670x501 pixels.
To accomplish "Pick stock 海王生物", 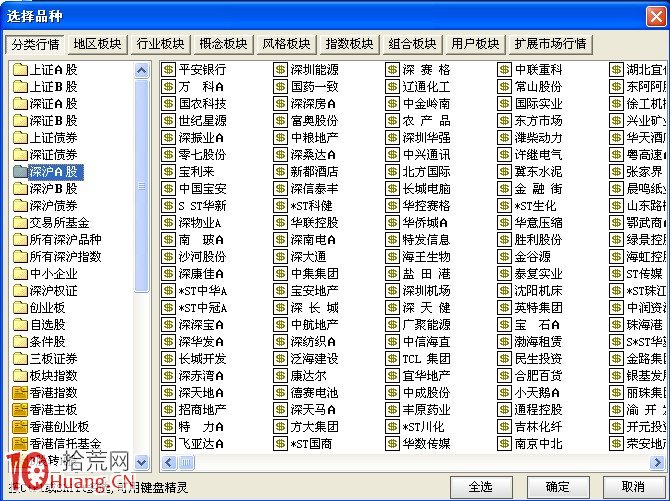I will pos(426,256).
